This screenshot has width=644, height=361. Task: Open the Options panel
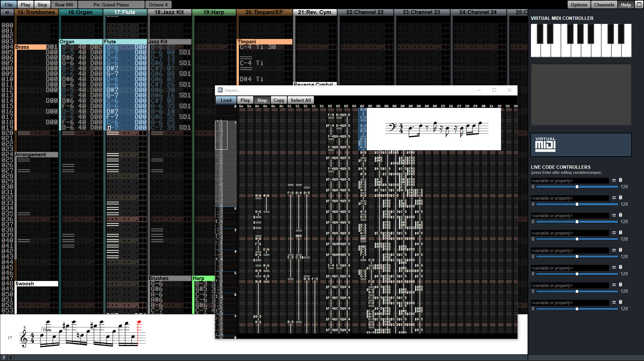pyautogui.click(x=579, y=4)
